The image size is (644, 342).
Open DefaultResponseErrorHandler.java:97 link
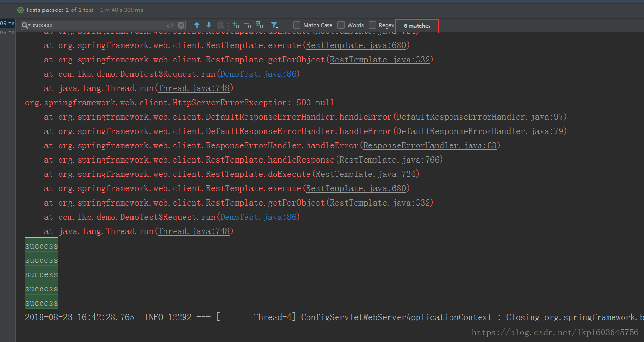[x=480, y=117]
